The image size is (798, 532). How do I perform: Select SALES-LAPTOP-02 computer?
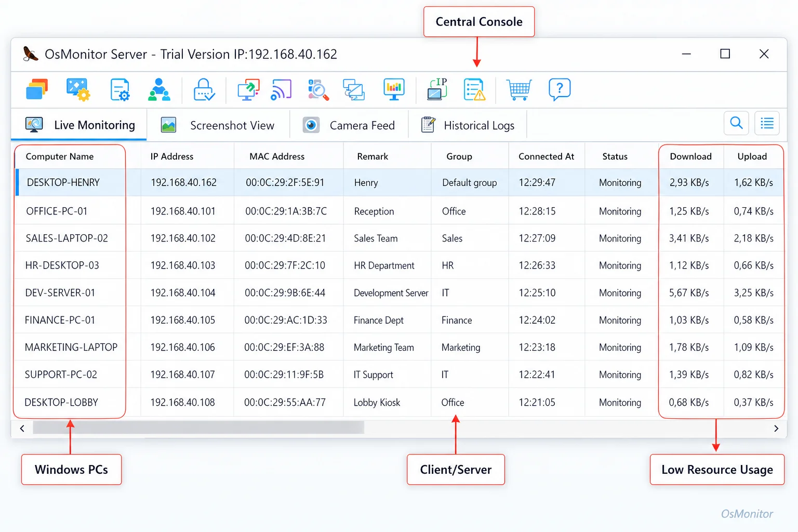point(67,238)
